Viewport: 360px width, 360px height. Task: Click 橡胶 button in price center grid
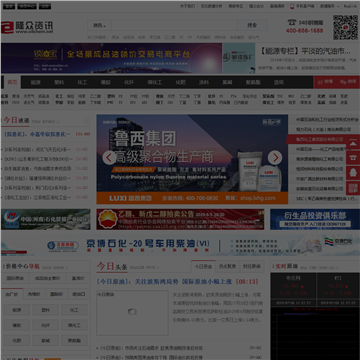pyautogui.click(x=17, y=325)
